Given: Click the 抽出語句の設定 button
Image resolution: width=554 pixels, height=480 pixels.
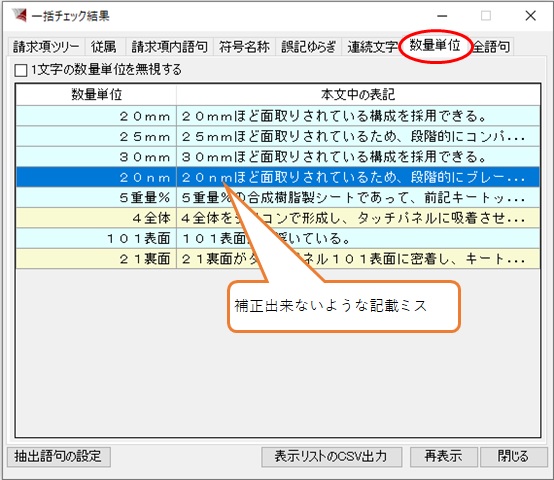Looking at the screenshot, I should point(58,456).
